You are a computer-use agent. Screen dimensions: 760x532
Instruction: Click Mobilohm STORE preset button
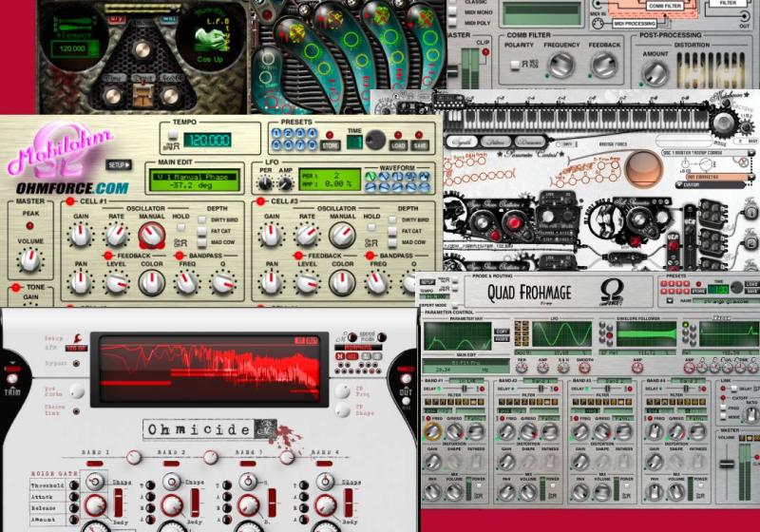330,144
